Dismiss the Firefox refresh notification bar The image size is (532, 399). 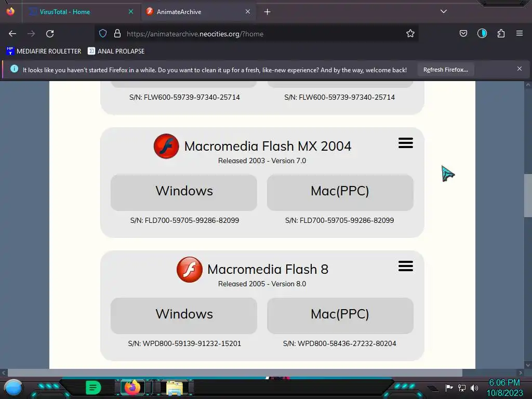pos(519,69)
